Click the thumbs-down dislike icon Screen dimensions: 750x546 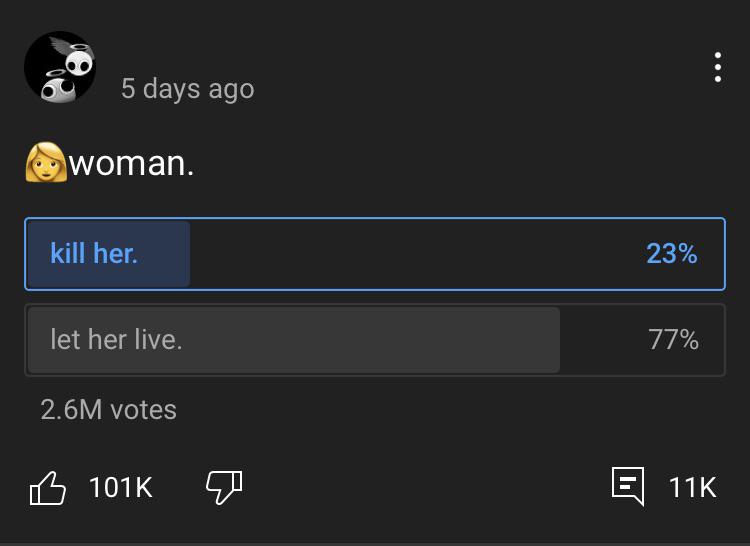224,487
